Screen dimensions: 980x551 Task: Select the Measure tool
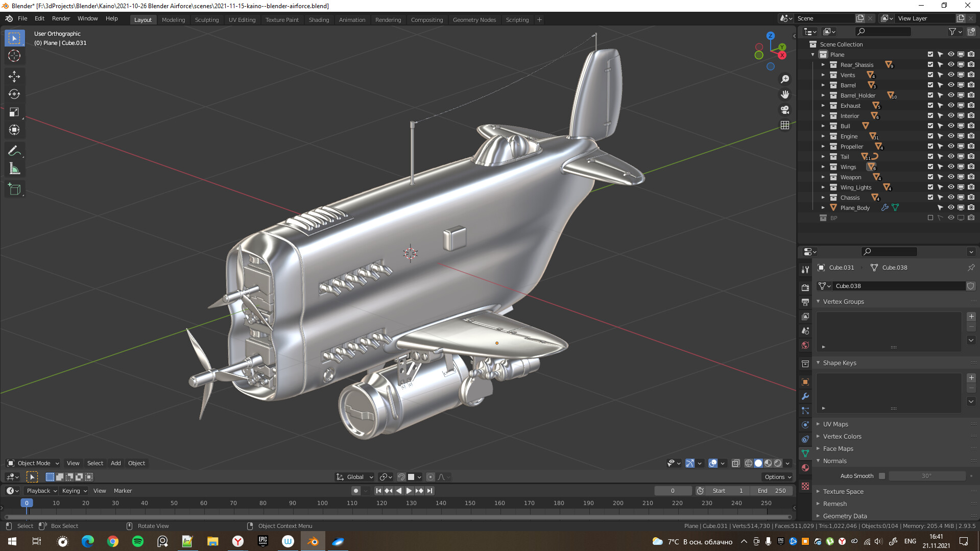pos(14,169)
